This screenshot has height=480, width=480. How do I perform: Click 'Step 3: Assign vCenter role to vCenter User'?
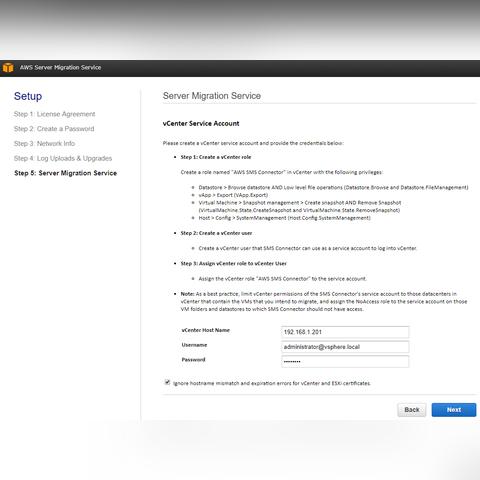[x=233, y=263]
